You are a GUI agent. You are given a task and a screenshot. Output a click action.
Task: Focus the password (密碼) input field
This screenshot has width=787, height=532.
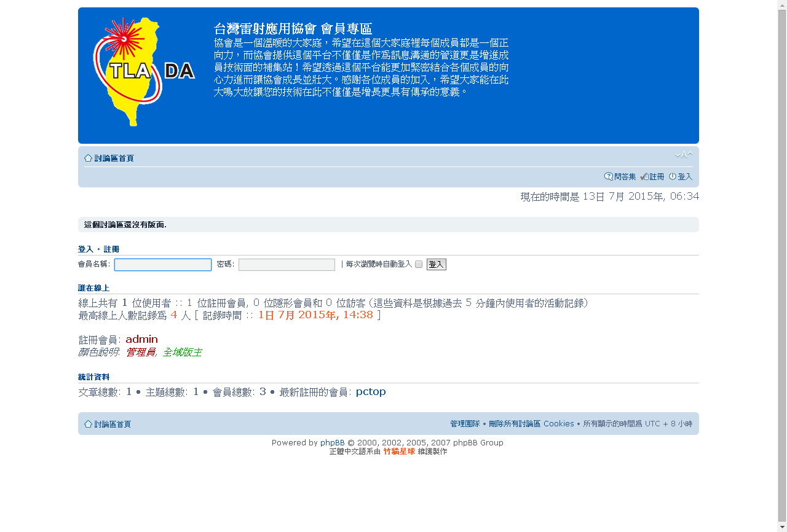tap(287, 265)
